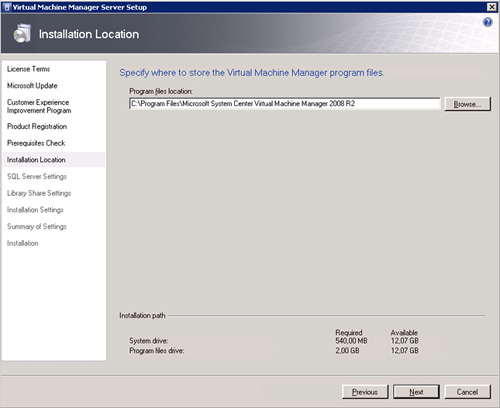Viewport: 500px width, 408px height.
Task: Proceed with the Next button
Action: (416, 392)
